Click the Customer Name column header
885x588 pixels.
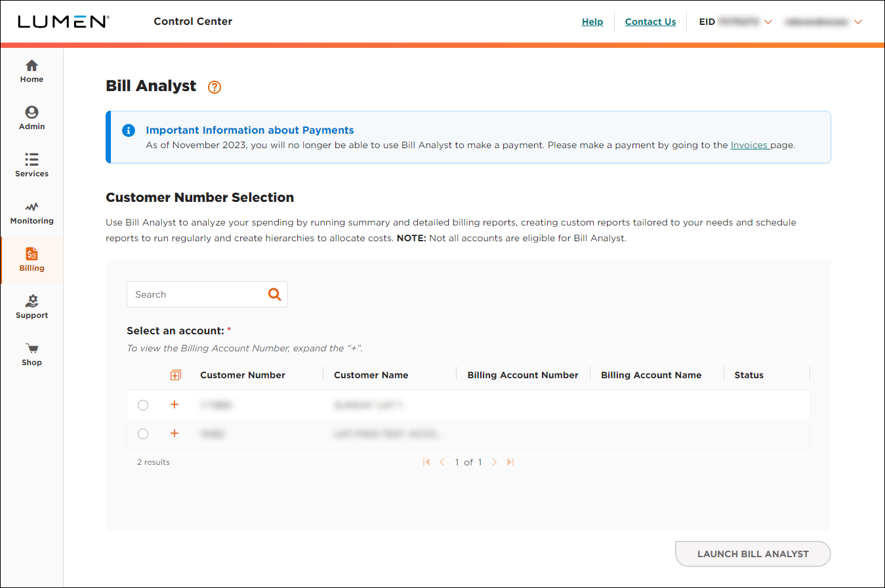tap(371, 375)
